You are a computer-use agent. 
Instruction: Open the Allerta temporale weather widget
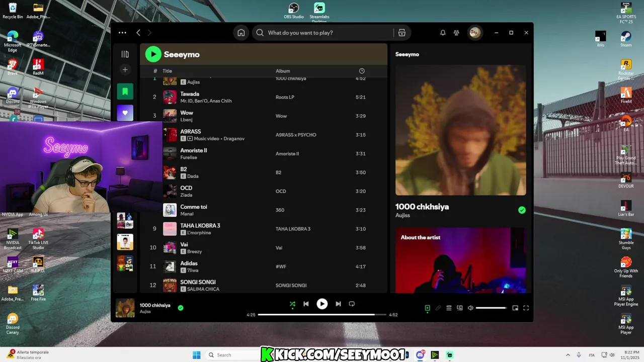(x=28, y=355)
